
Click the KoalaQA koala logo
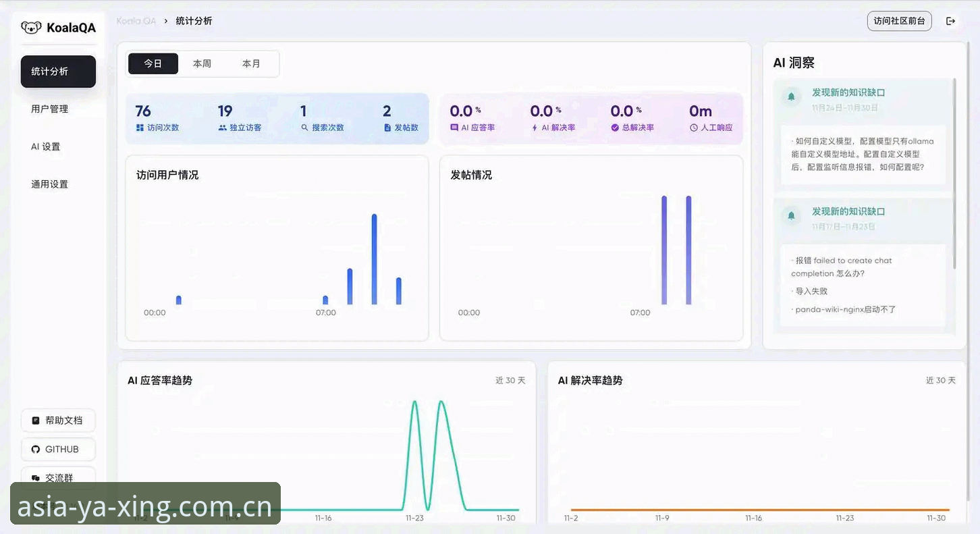click(31, 28)
